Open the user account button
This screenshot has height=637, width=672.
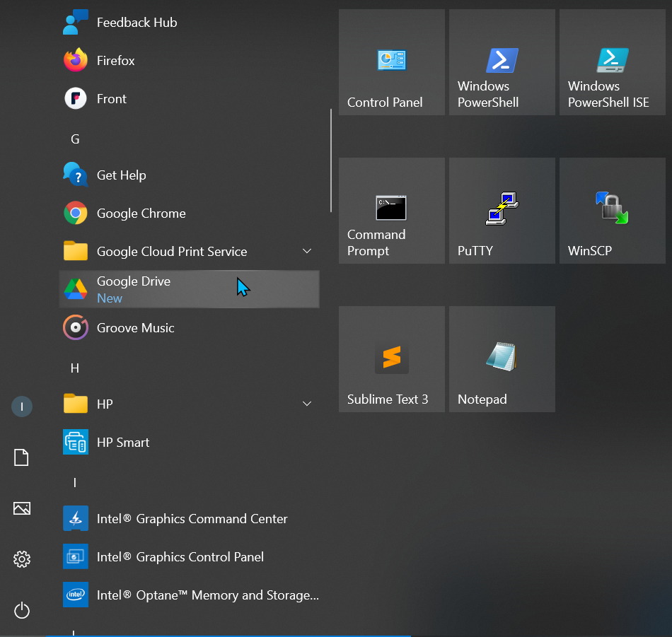pyautogui.click(x=22, y=407)
